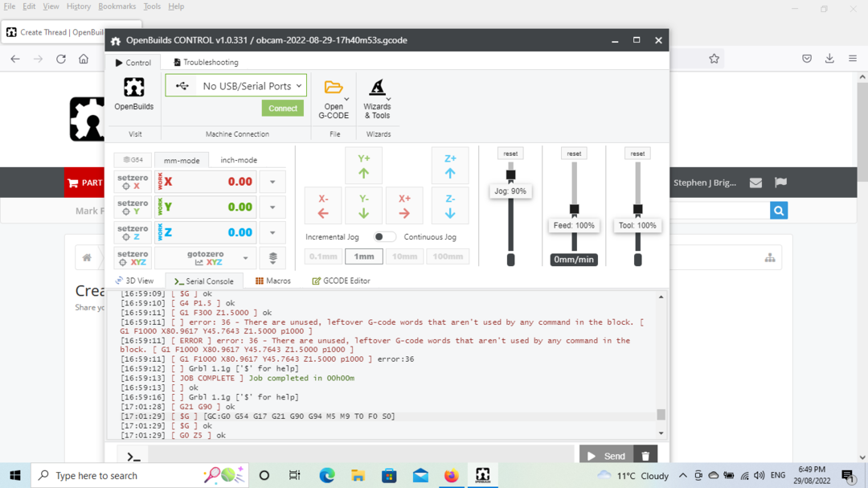Screen dimensions: 868x488
Task: Reset the Tool override slider
Action: click(x=637, y=154)
